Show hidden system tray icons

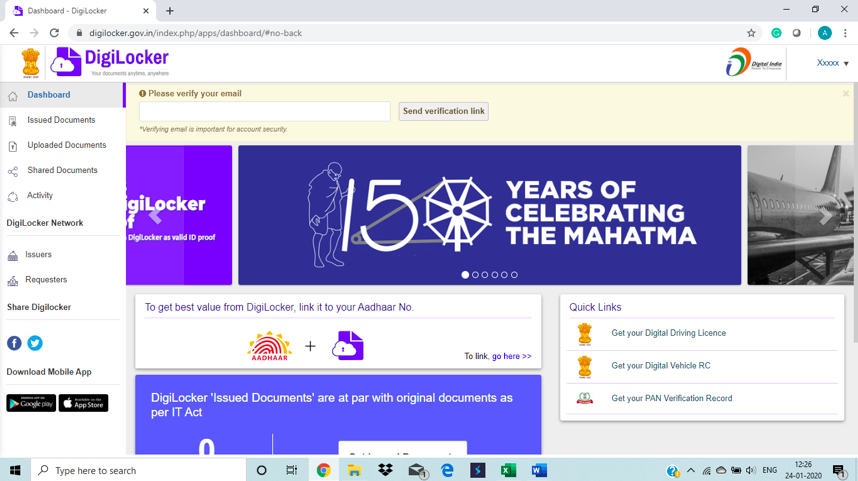click(x=691, y=471)
